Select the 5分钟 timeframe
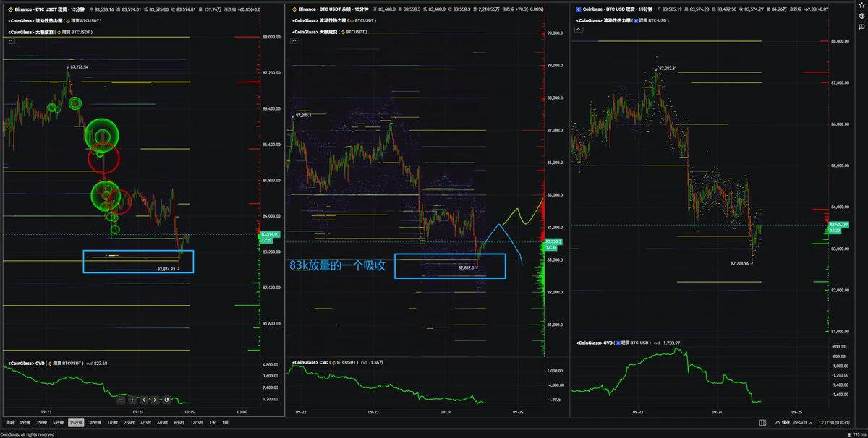 59,423
